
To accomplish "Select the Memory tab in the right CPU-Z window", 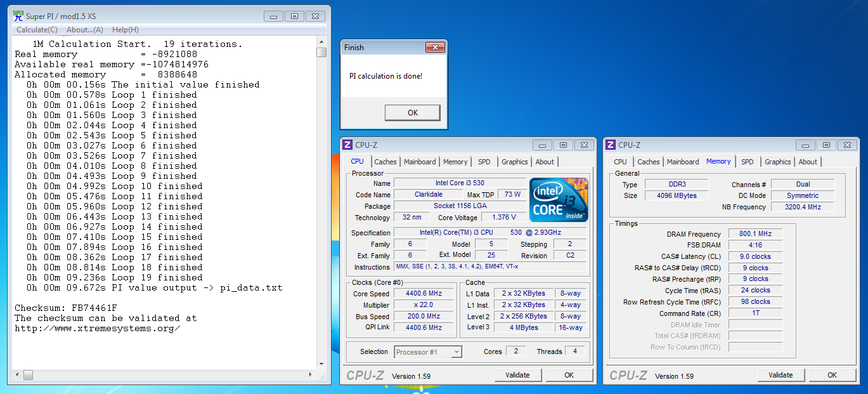I will (x=718, y=161).
